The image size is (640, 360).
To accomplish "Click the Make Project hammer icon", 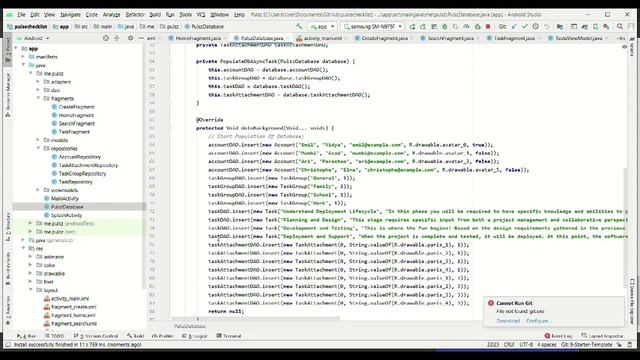I will (x=299, y=26).
